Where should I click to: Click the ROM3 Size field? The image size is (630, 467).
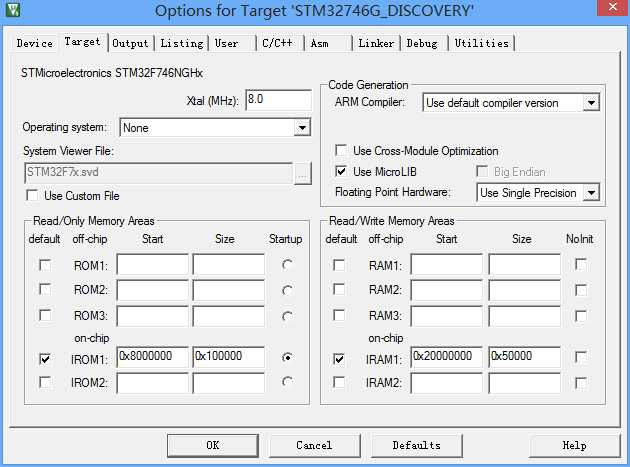pos(228,316)
